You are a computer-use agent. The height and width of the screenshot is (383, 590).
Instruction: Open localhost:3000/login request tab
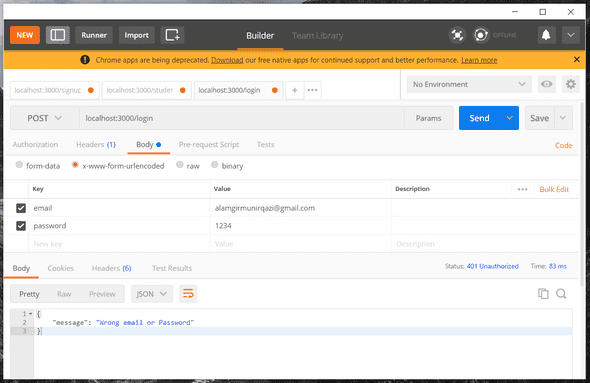coord(238,90)
